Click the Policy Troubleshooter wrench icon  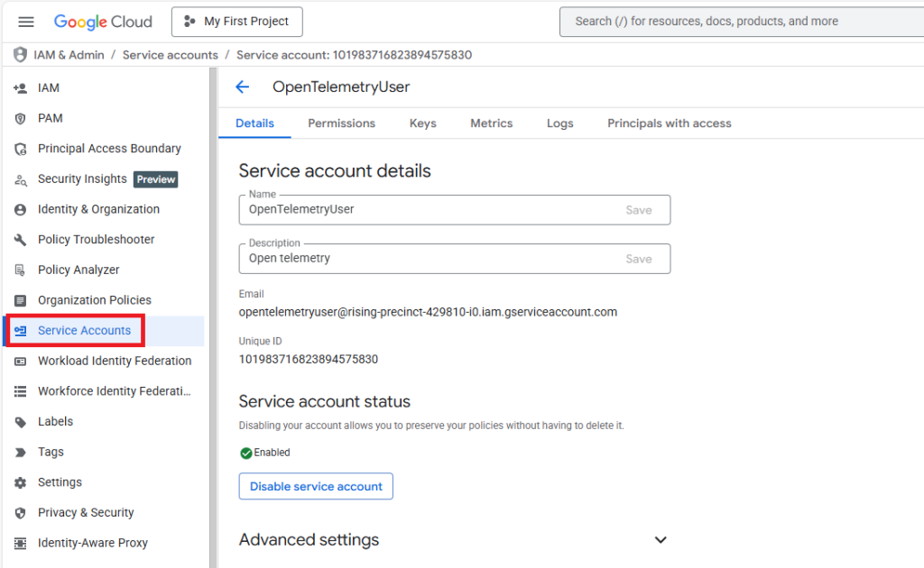[20, 240]
